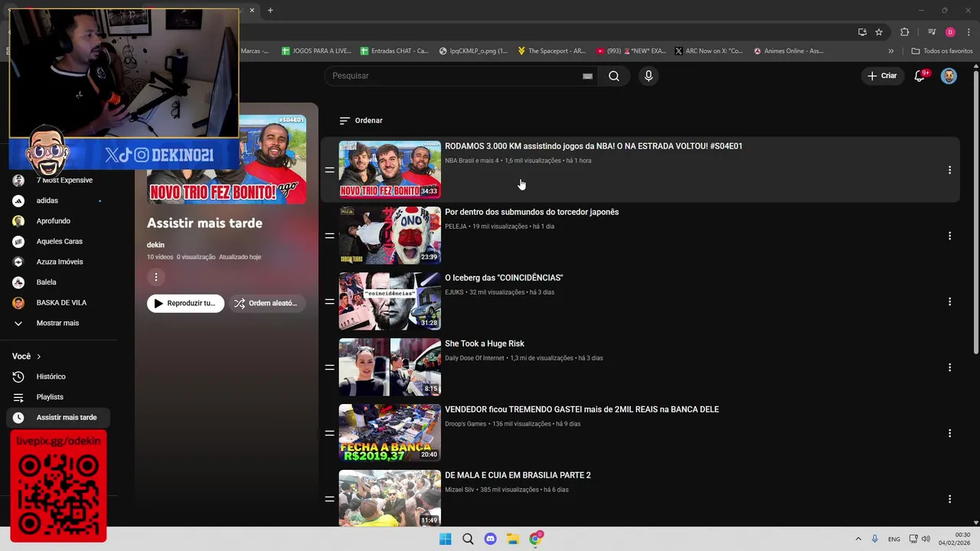Visit Droop's Games channel link
This screenshot has width=980, height=551.
[465, 424]
